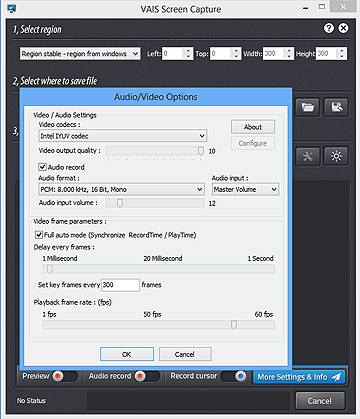Click paper plane icon on More Settings

336,377
